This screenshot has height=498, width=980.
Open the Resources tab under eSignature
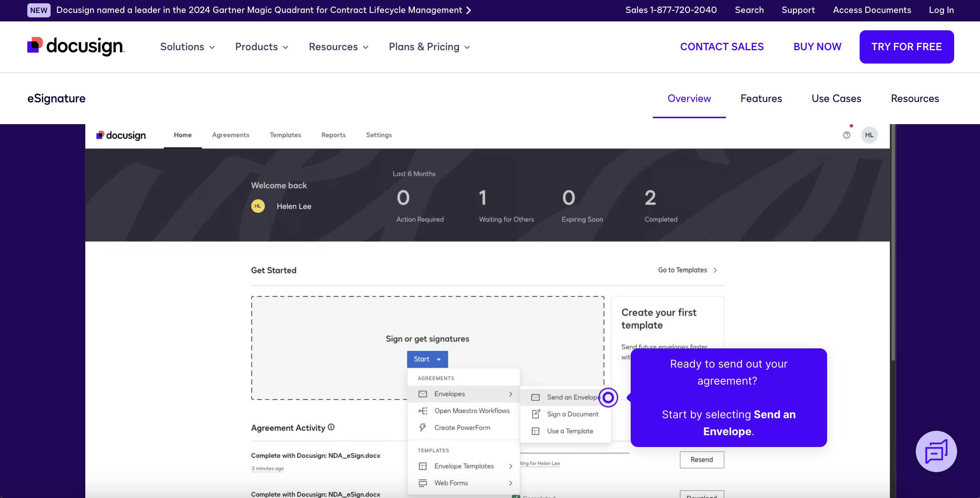(915, 98)
